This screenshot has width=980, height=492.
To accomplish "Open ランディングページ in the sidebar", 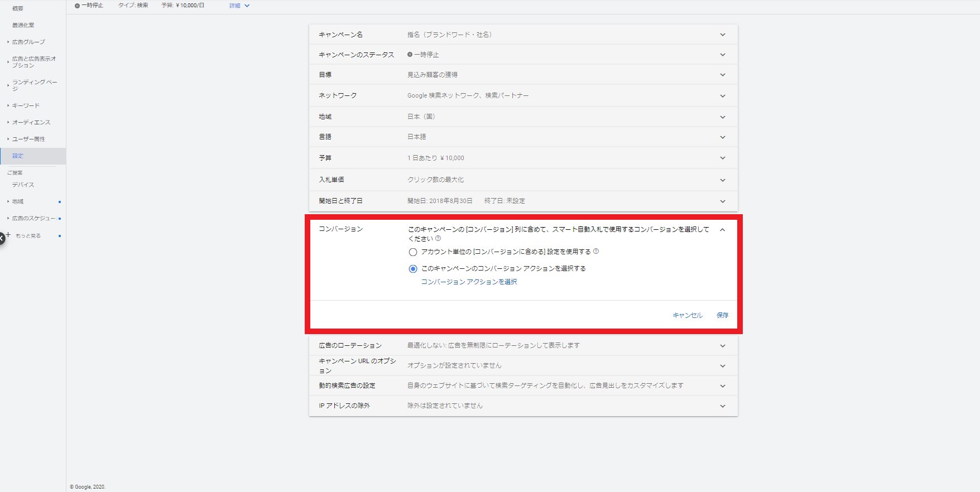I will pyautogui.click(x=35, y=85).
